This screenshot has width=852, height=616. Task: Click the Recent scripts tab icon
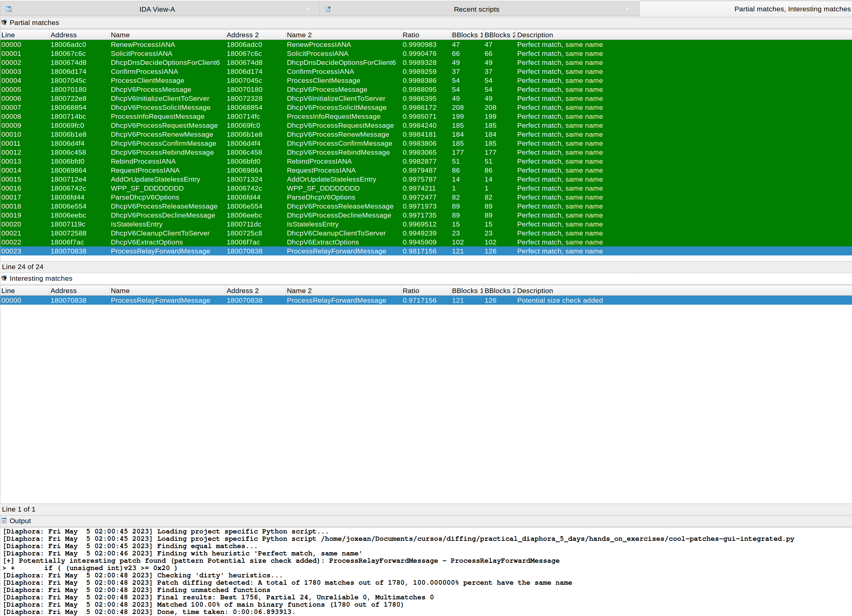click(328, 9)
